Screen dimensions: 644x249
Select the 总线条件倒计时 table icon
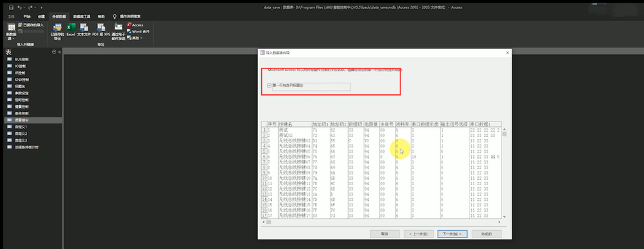tap(10, 147)
